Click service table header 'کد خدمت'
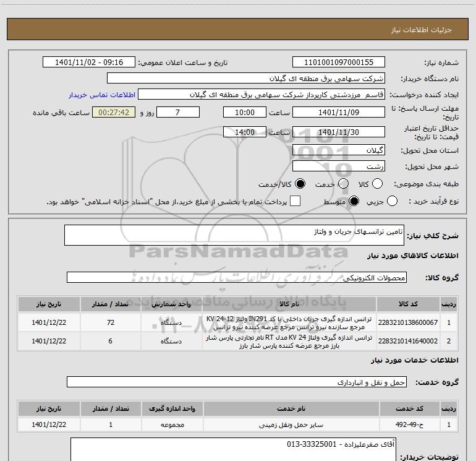Viewport: 476px width, 461px height. click(x=409, y=409)
